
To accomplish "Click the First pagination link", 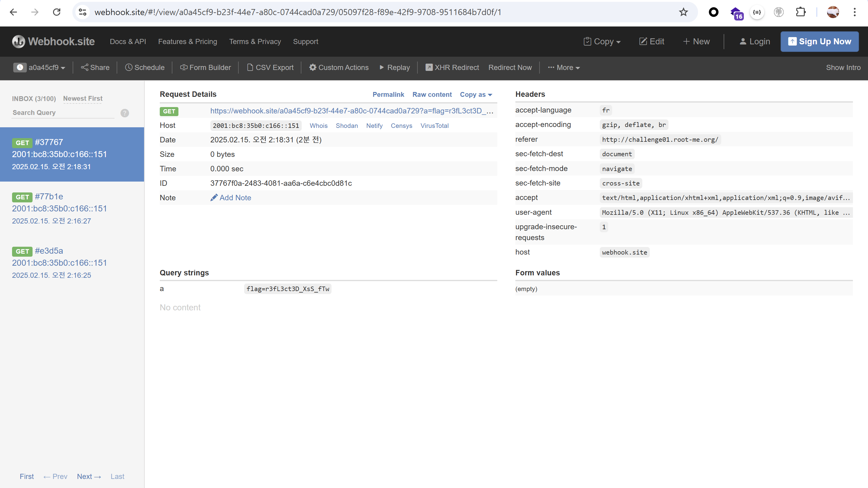I will click(27, 477).
